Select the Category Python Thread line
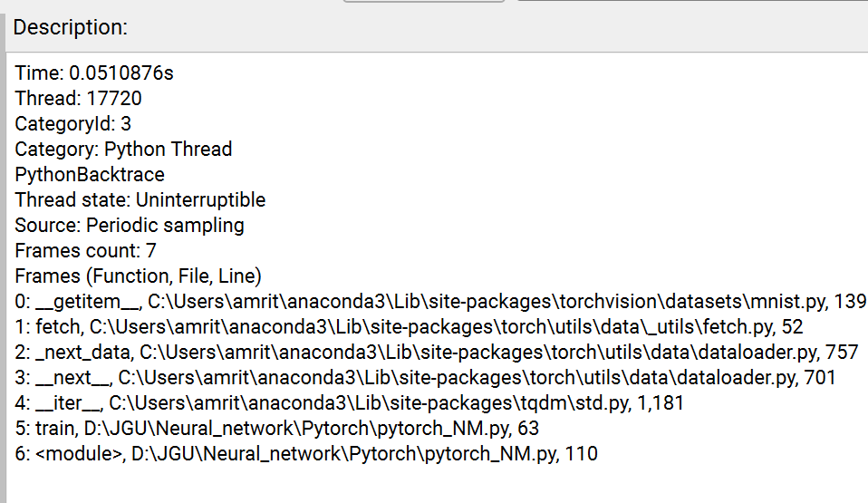Viewport: 868px width, 503px height. [x=123, y=150]
